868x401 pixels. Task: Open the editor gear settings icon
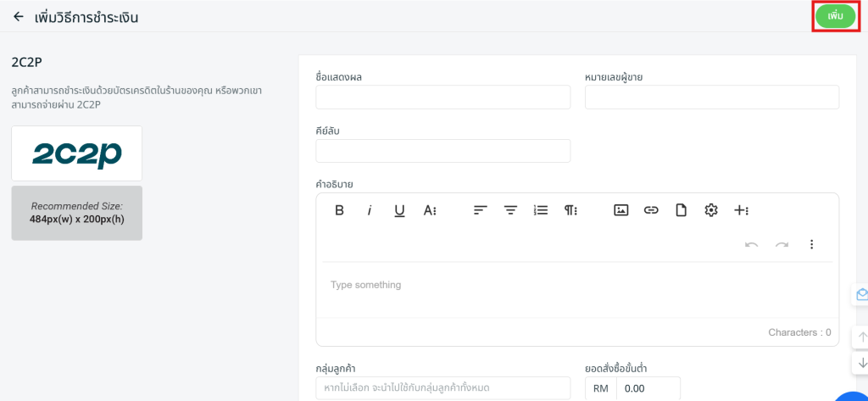(711, 210)
